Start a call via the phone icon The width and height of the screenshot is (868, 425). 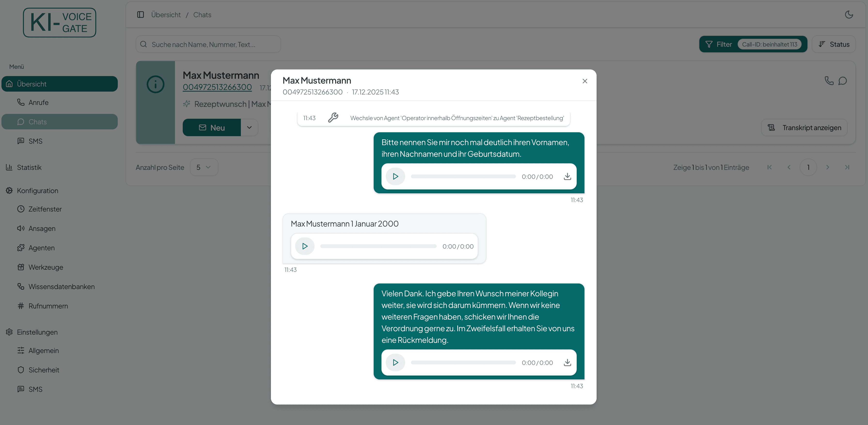(829, 80)
